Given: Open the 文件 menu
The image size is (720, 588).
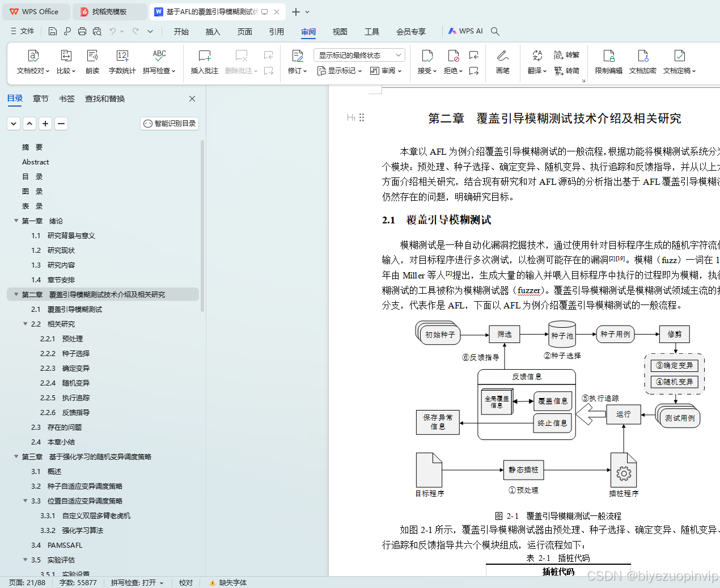Looking at the screenshot, I should click(x=22, y=31).
